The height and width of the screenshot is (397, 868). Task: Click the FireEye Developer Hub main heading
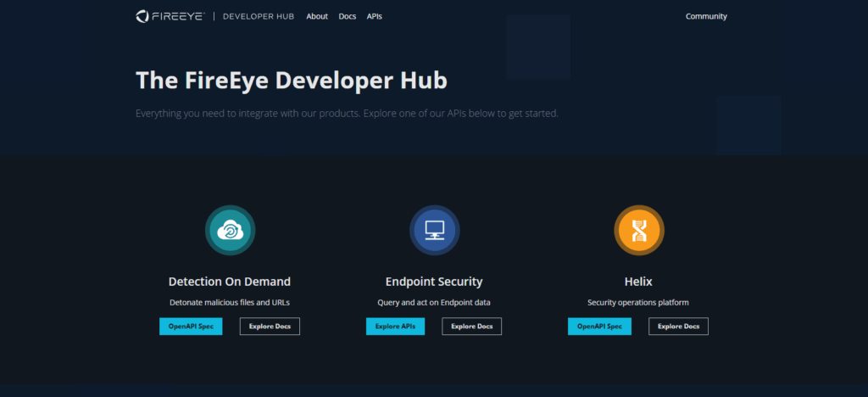(292, 80)
